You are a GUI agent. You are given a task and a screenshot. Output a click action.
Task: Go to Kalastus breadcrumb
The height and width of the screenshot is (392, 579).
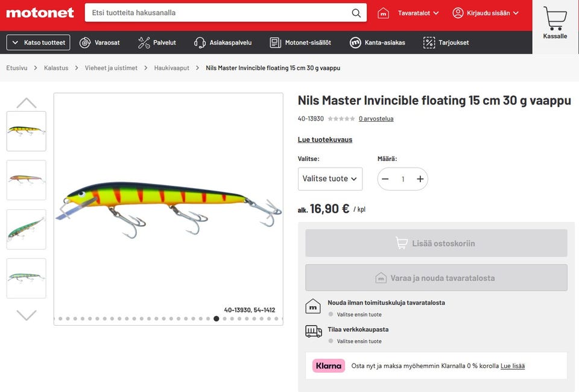pyautogui.click(x=56, y=68)
